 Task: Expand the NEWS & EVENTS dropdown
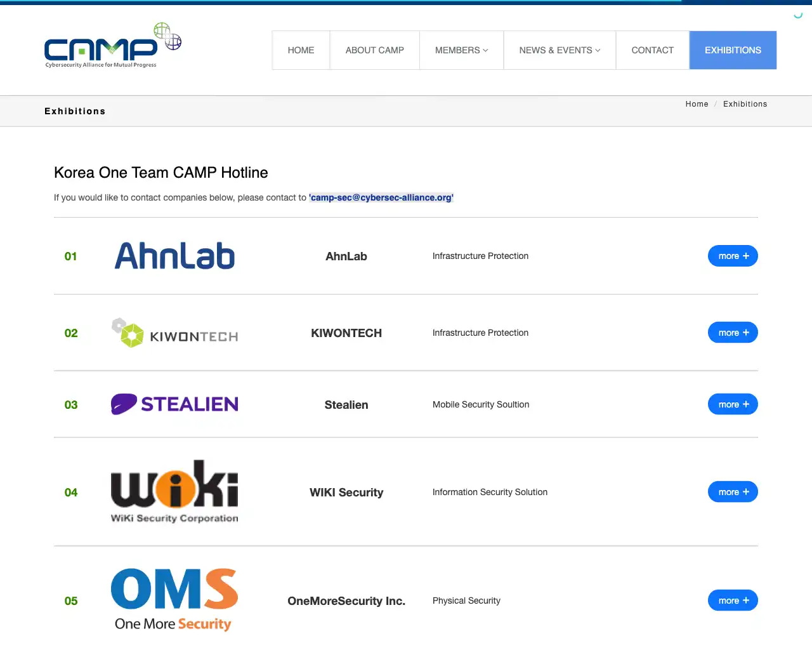coord(560,50)
